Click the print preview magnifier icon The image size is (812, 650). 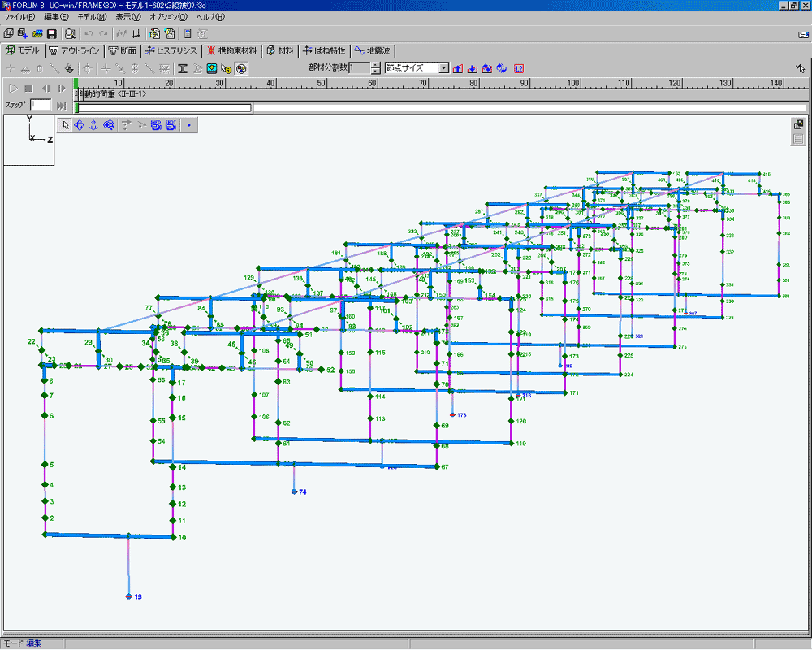[71, 34]
